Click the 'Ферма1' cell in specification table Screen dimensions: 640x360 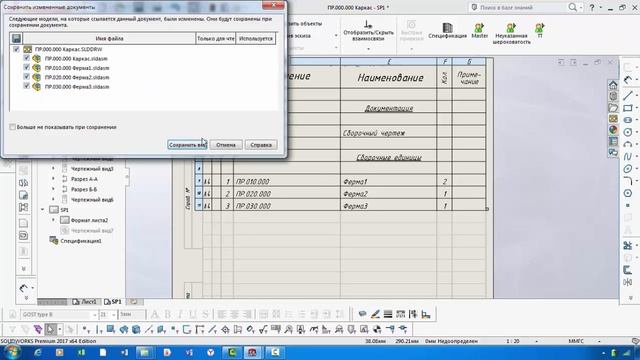click(388, 181)
